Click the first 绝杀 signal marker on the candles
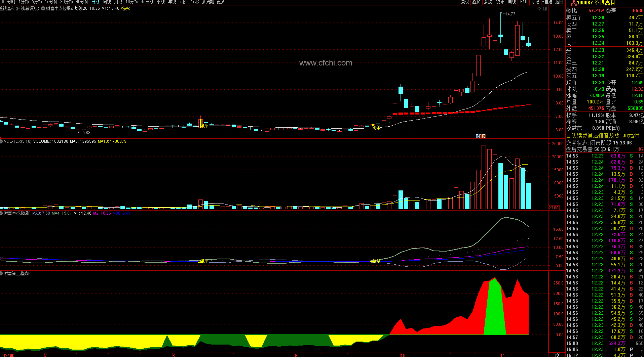The width and height of the screenshot is (644, 357). pyautogui.click(x=204, y=126)
